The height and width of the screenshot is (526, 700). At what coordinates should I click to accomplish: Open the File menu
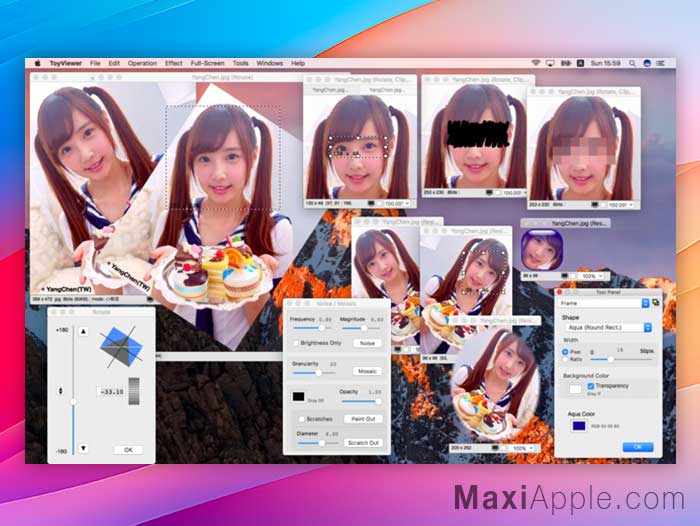point(95,63)
